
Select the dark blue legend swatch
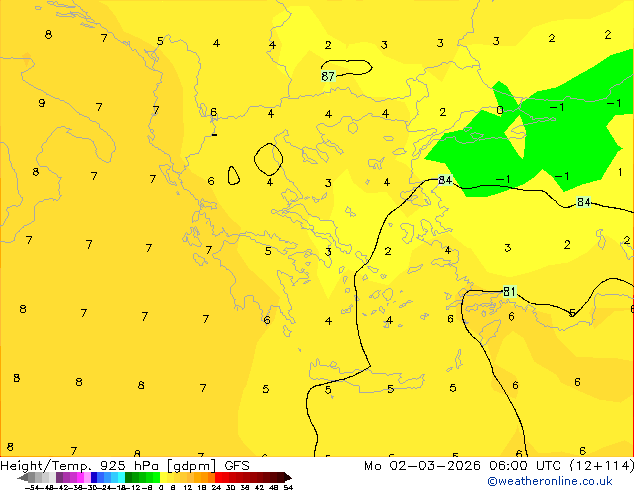(x=94, y=477)
